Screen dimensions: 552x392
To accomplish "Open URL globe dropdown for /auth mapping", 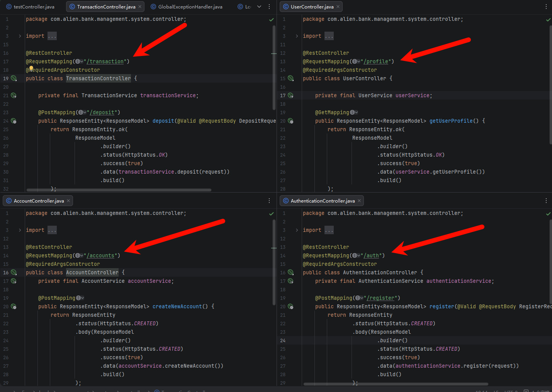I will point(356,255).
